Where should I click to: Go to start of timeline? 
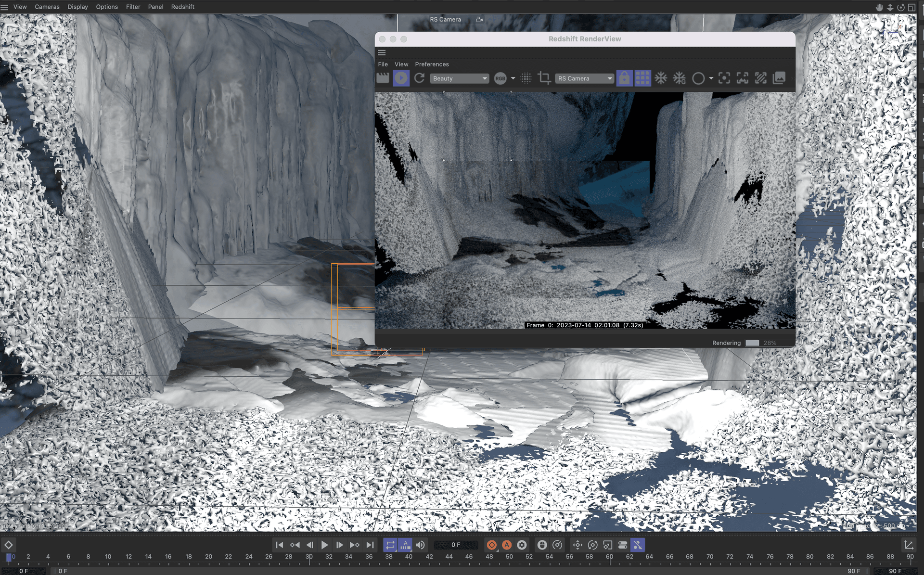[x=279, y=545]
